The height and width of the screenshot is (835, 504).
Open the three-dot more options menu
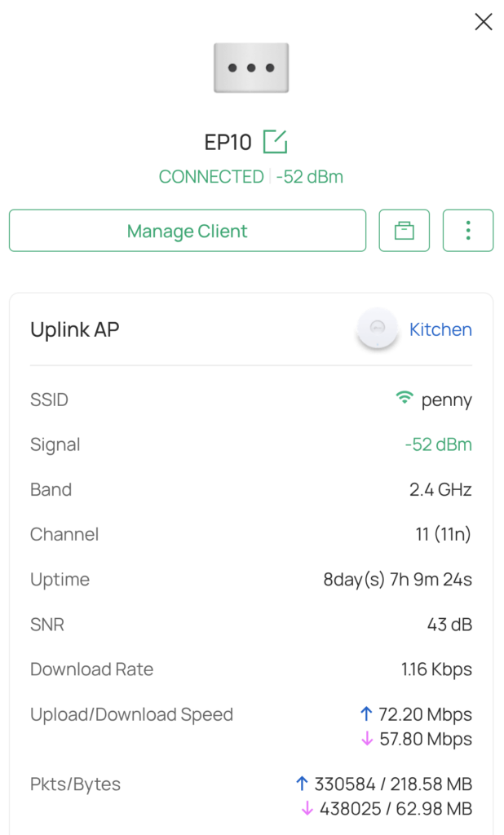pyautogui.click(x=468, y=231)
